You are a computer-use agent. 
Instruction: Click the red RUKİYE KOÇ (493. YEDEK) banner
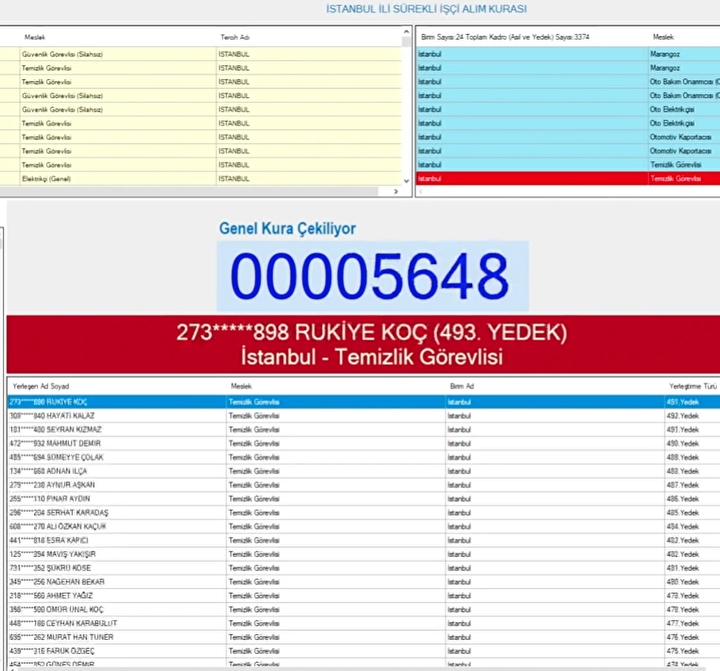coord(363,344)
